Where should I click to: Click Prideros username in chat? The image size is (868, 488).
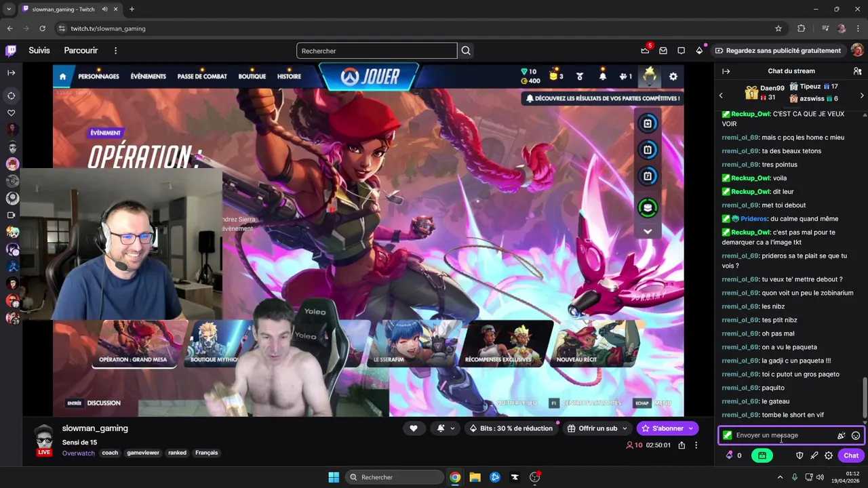(754, 219)
